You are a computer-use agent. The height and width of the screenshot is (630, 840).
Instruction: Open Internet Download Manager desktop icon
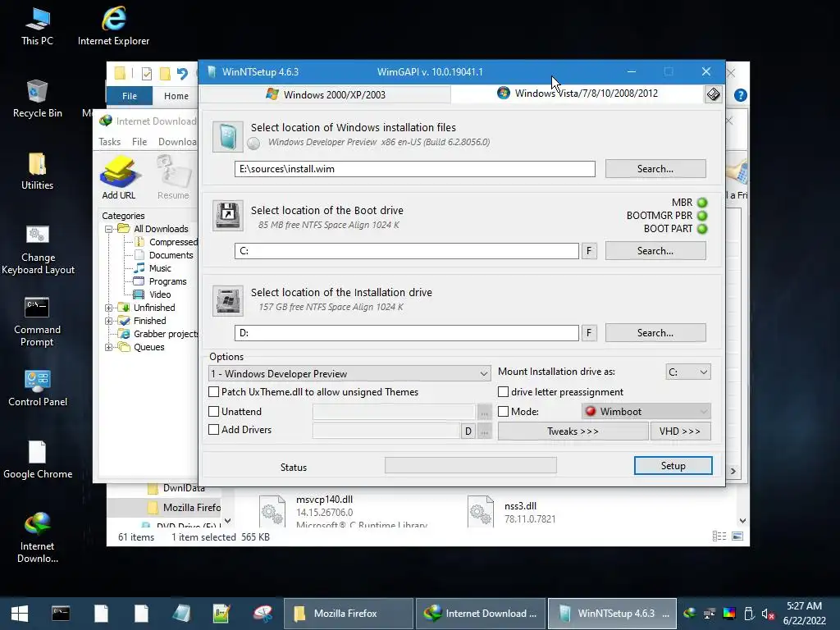37,537
